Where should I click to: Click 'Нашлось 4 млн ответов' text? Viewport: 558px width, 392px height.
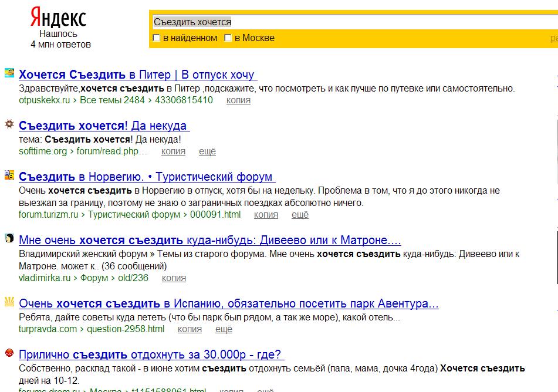pos(60,39)
